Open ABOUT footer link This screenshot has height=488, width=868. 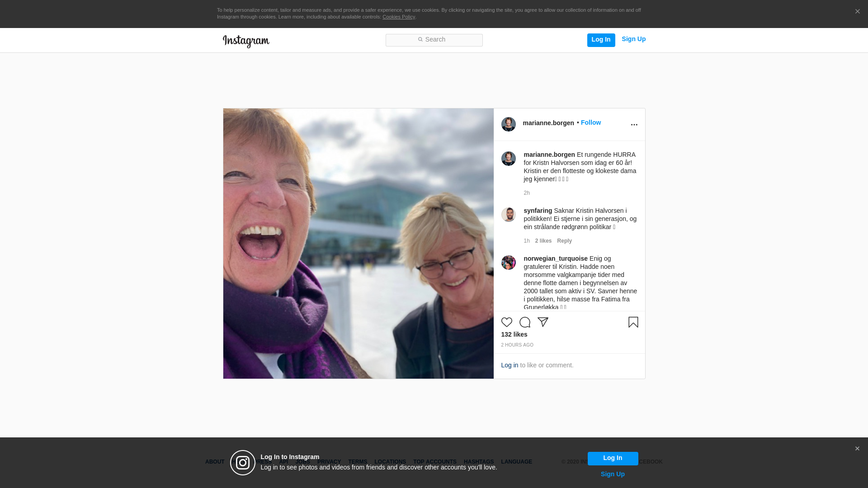tap(215, 462)
